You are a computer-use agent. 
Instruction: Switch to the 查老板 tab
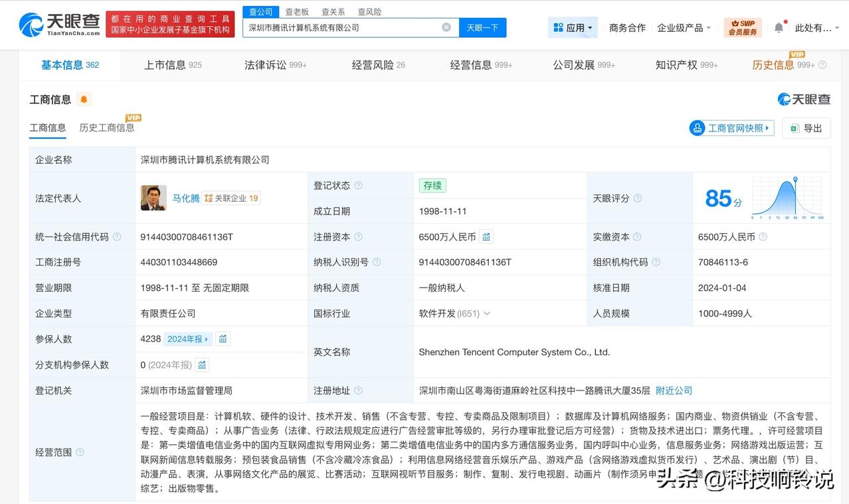point(296,11)
